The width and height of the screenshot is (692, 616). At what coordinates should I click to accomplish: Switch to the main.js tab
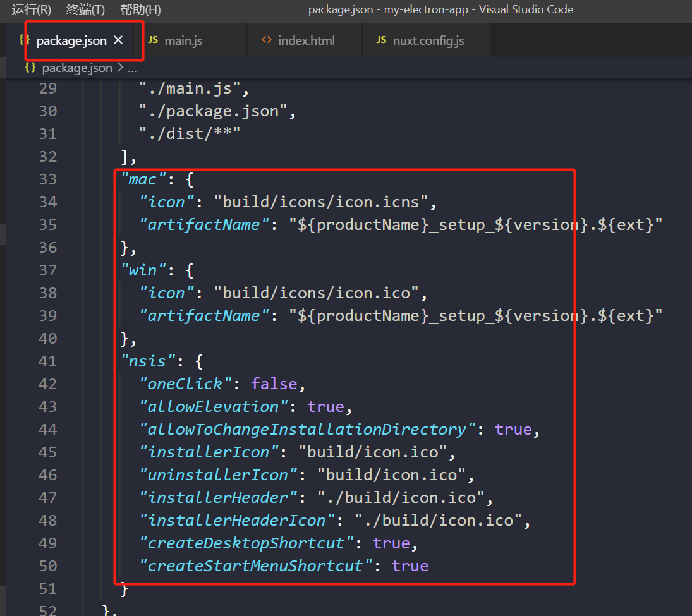183,40
